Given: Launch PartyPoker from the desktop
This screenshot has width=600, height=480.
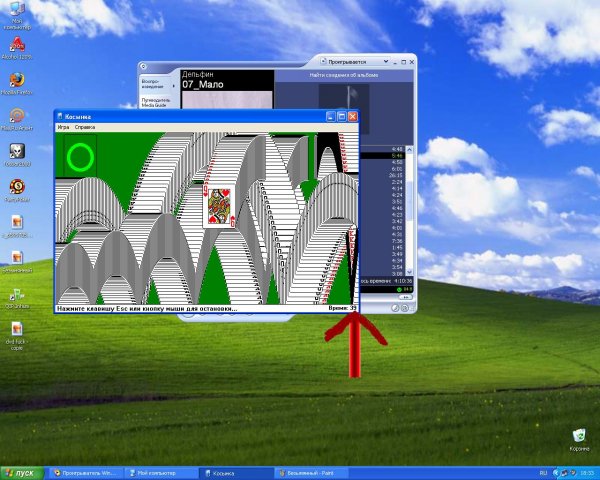Looking at the screenshot, I should click(17, 185).
